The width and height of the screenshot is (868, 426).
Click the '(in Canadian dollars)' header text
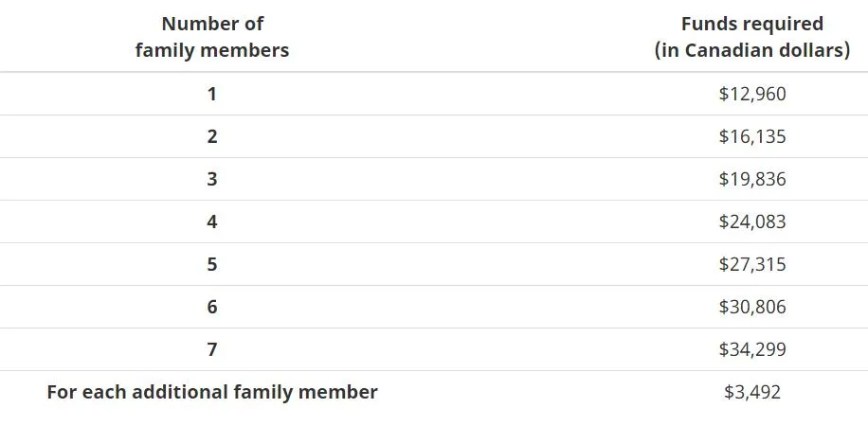(x=752, y=50)
